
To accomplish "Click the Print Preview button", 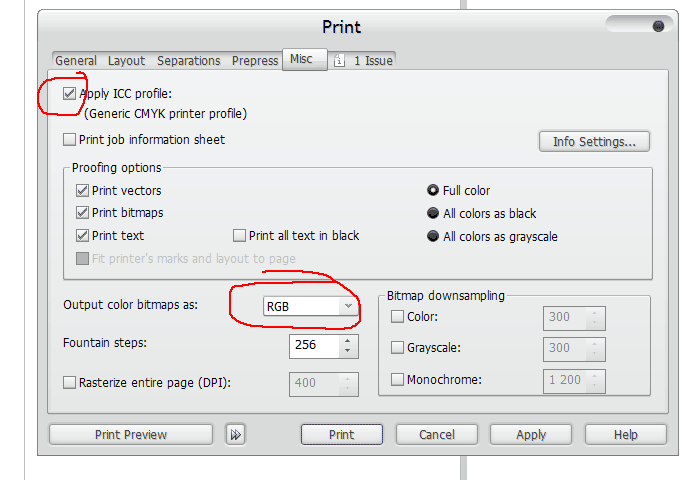I will coord(131,435).
